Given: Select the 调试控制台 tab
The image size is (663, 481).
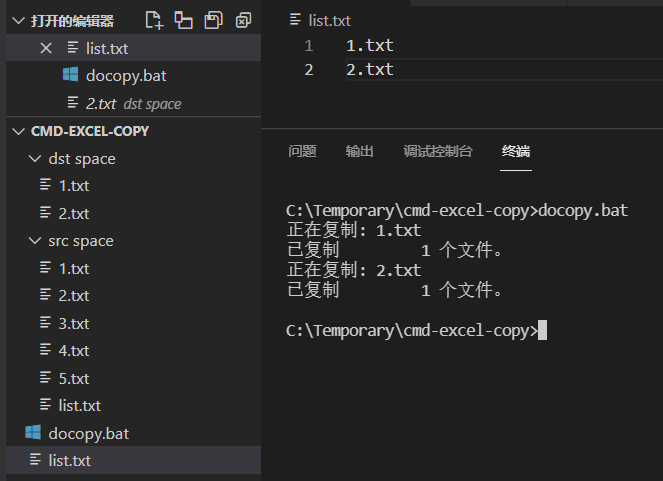Looking at the screenshot, I should 437,152.
